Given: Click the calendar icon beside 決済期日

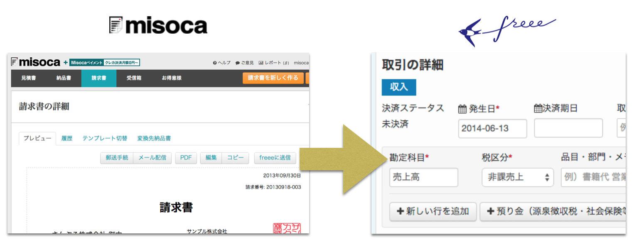Looking at the screenshot, I should tap(538, 109).
